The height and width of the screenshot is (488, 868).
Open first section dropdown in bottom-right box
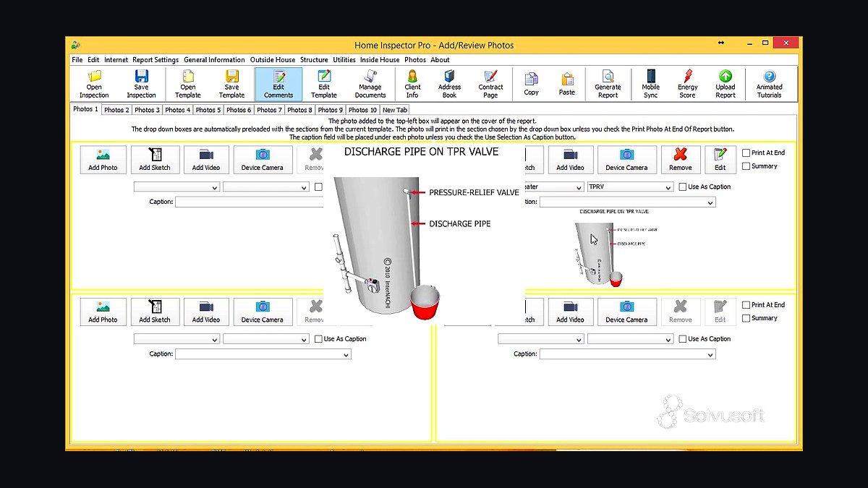point(541,339)
